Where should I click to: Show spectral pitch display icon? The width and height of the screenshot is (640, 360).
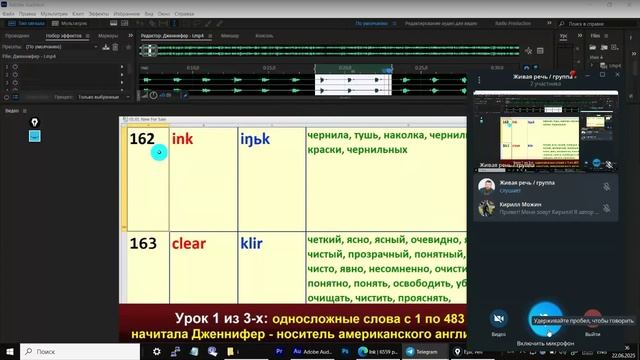coord(124,24)
